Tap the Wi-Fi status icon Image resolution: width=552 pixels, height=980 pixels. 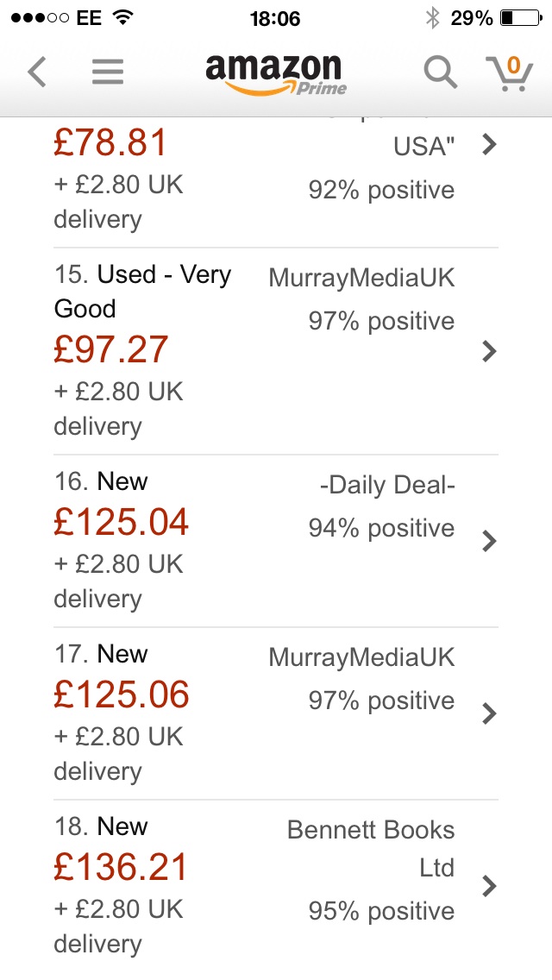coord(123,18)
